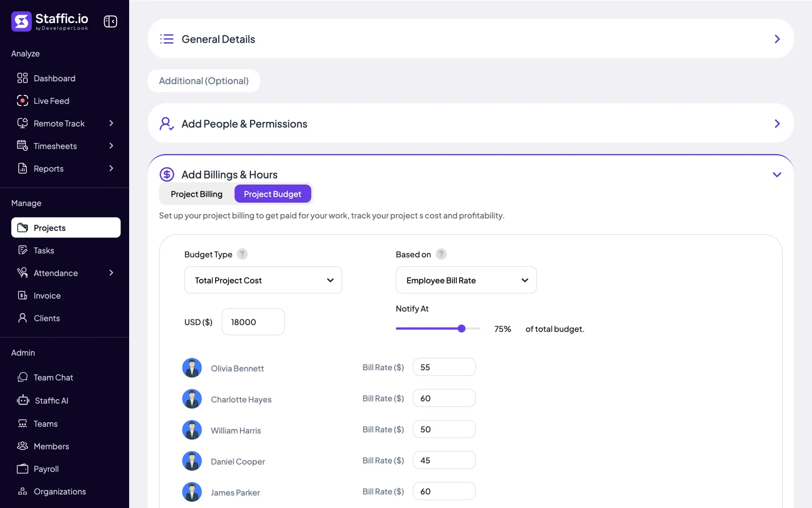Click the Notify At slider handle
Viewport: 812px width, 508px height.
click(461, 328)
